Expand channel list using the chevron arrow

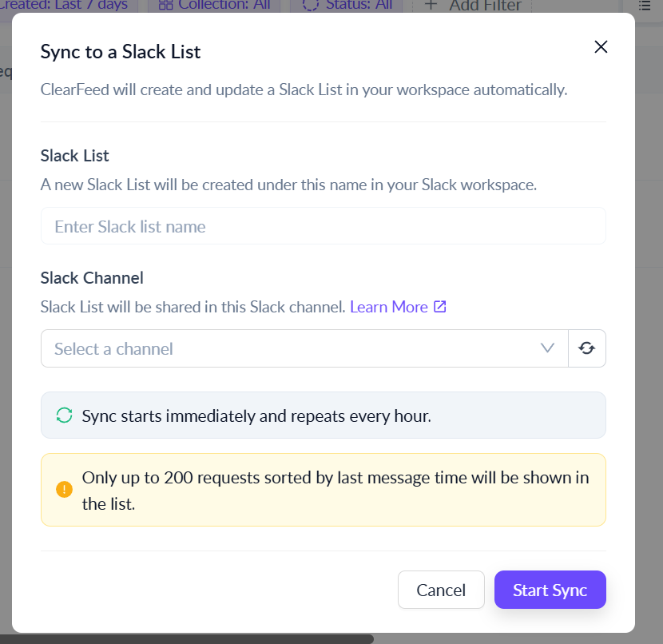tap(548, 348)
